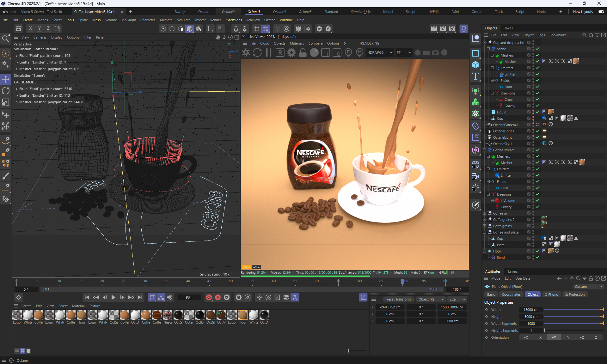Toggle the Live Viewer lock resolution padlock icon

click(x=303, y=52)
